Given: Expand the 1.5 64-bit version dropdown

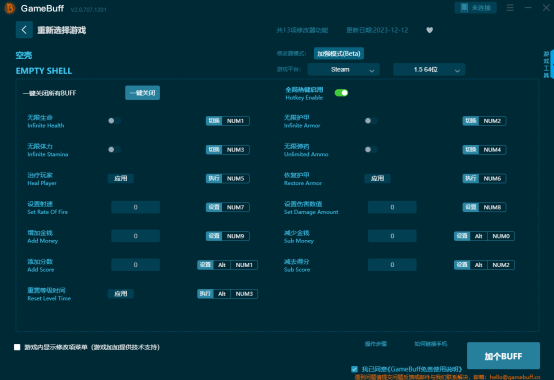Looking at the screenshot, I should point(429,70).
